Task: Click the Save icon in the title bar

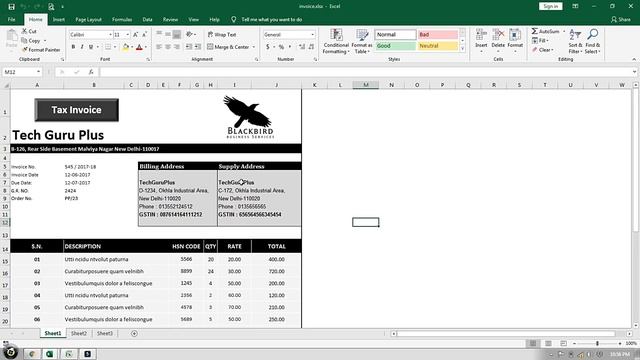Action: pyautogui.click(x=11, y=7)
